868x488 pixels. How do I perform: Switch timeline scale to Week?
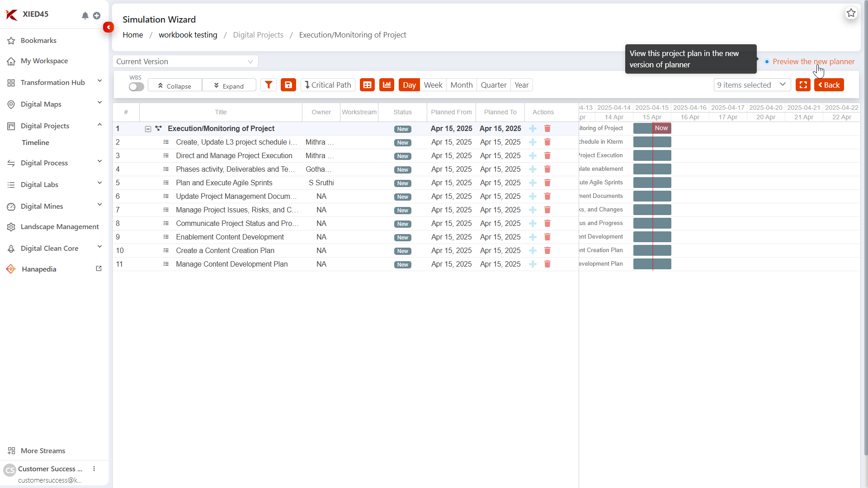[x=433, y=85]
